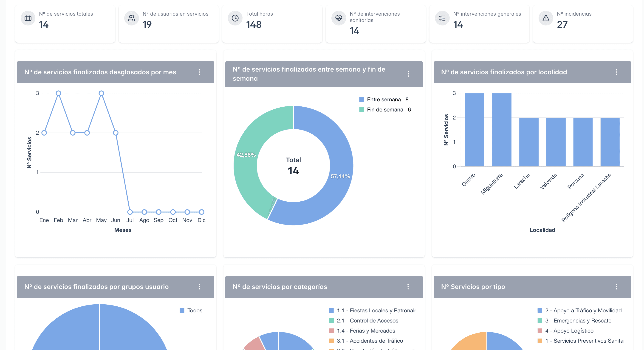644x350 pixels.
Task: Select 3 - Emergencias y Rescate legend entry
Action: click(x=574, y=321)
